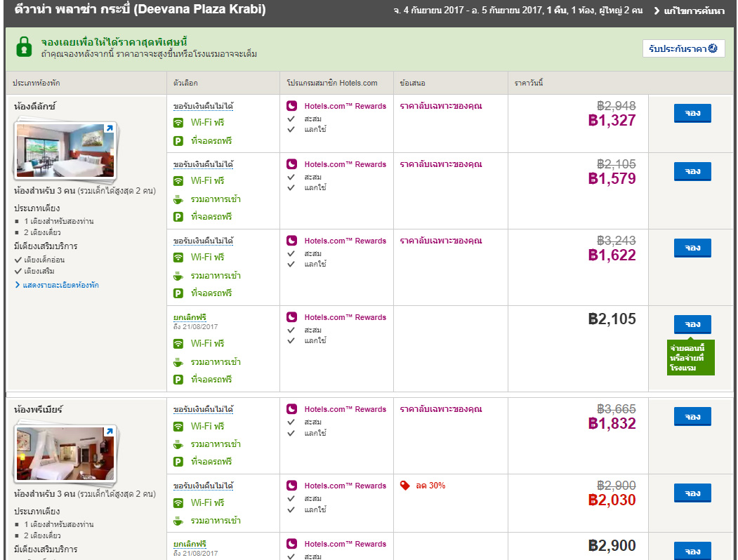This screenshot has width=738, height=560.
Task: Open non-refundable info on first Deluxe rate
Action: [203, 106]
